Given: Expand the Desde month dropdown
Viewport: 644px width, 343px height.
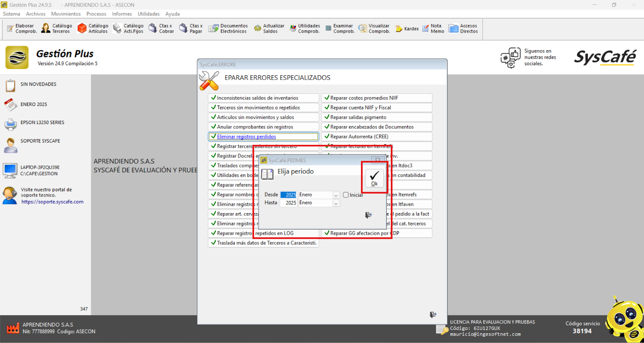Looking at the screenshot, I should [x=336, y=195].
